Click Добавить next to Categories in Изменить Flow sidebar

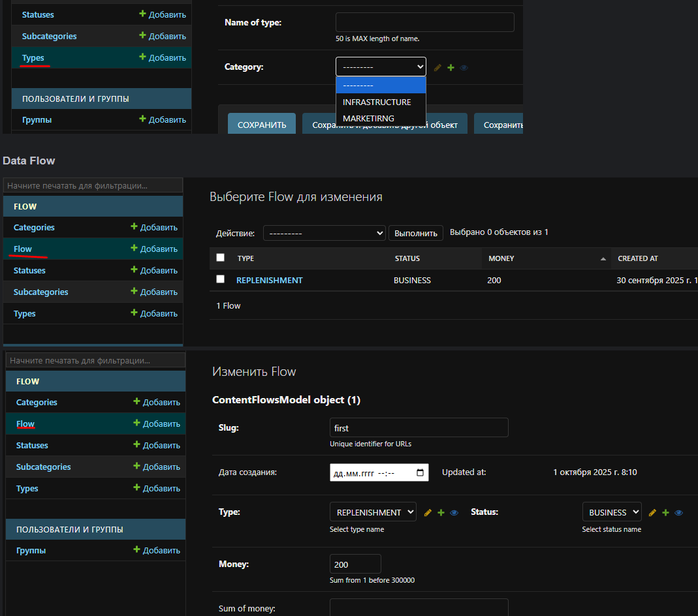click(157, 401)
